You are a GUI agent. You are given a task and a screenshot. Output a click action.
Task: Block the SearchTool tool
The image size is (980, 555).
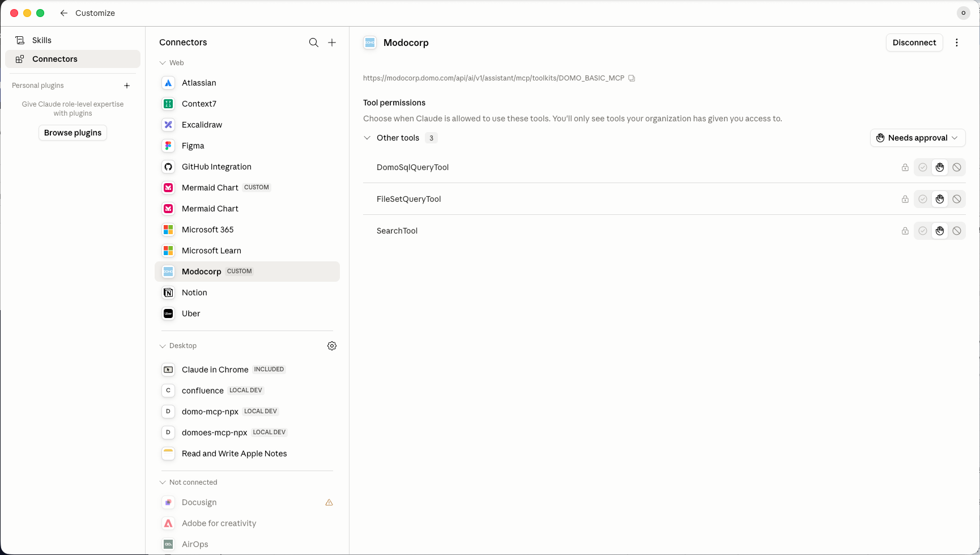(x=957, y=231)
